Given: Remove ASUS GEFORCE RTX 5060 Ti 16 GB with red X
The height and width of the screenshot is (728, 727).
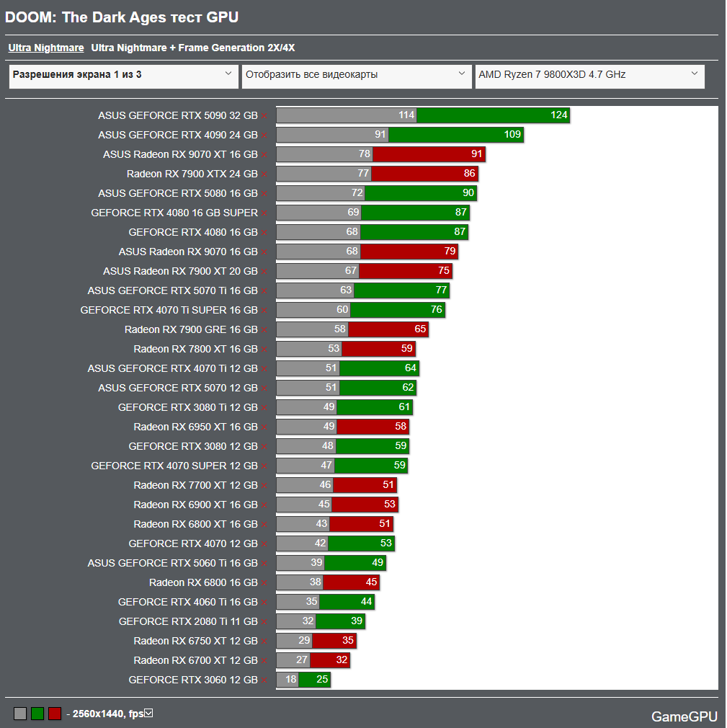Looking at the screenshot, I should (264, 564).
